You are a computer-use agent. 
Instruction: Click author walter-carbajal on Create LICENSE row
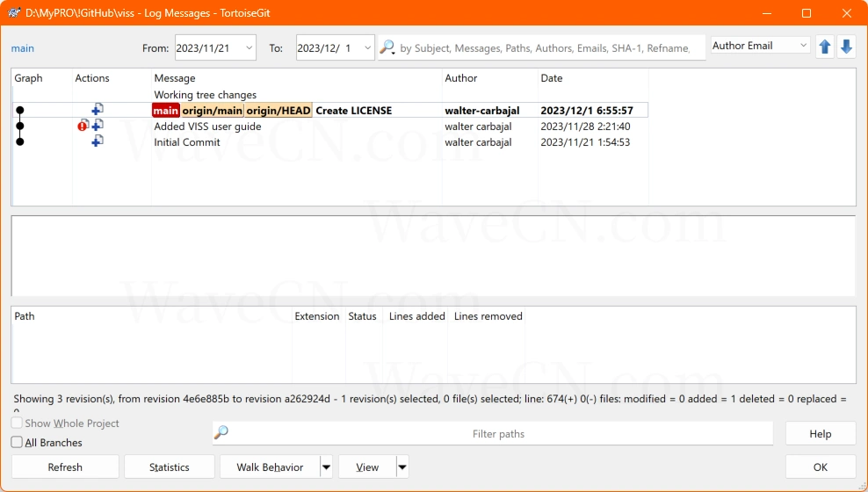point(482,110)
